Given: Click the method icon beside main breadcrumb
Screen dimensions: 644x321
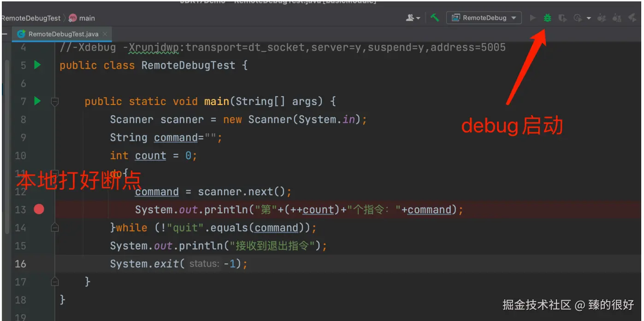Looking at the screenshot, I should 72,18.
